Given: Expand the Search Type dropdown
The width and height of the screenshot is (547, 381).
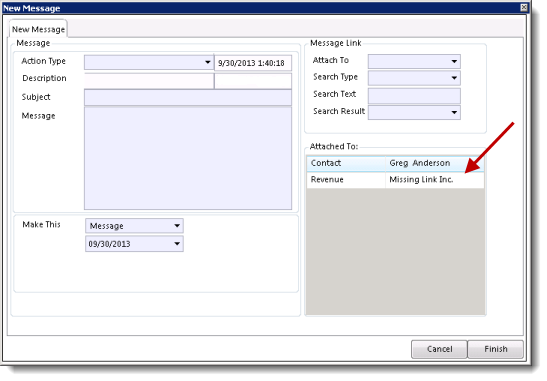Looking at the screenshot, I should coord(414,78).
